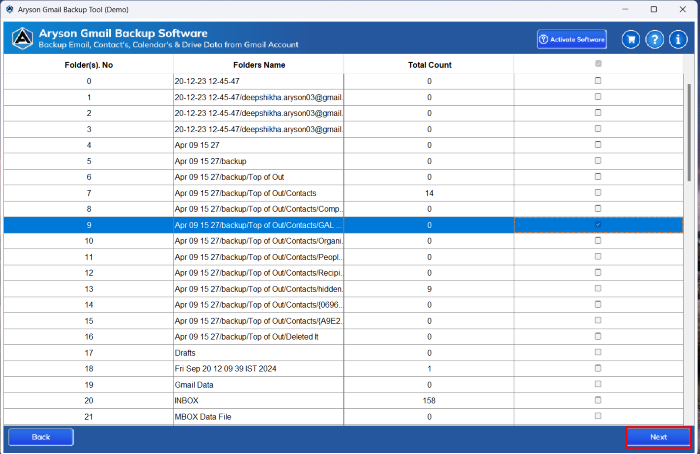This screenshot has width=700, height=454.
Task: Select the Apr 09 15 27 folder name
Action: [x=197, y=145]
